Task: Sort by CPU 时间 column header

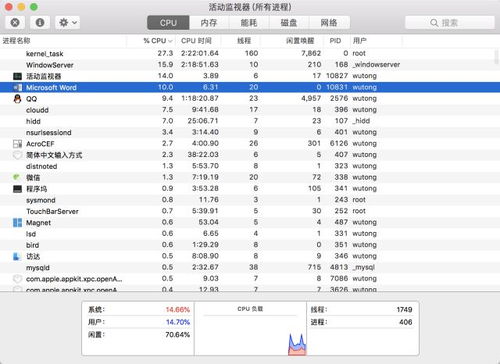Action: (x=197, y=41)
